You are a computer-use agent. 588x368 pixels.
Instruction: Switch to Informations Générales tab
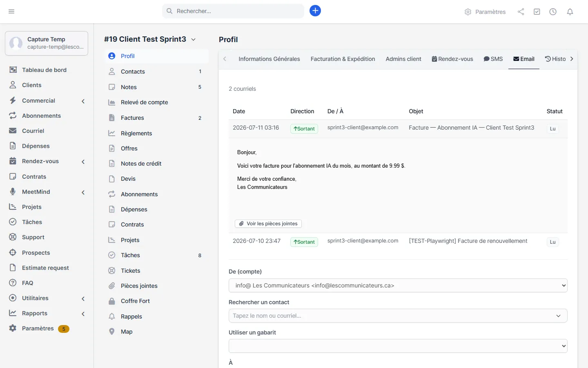coord(269,59)
